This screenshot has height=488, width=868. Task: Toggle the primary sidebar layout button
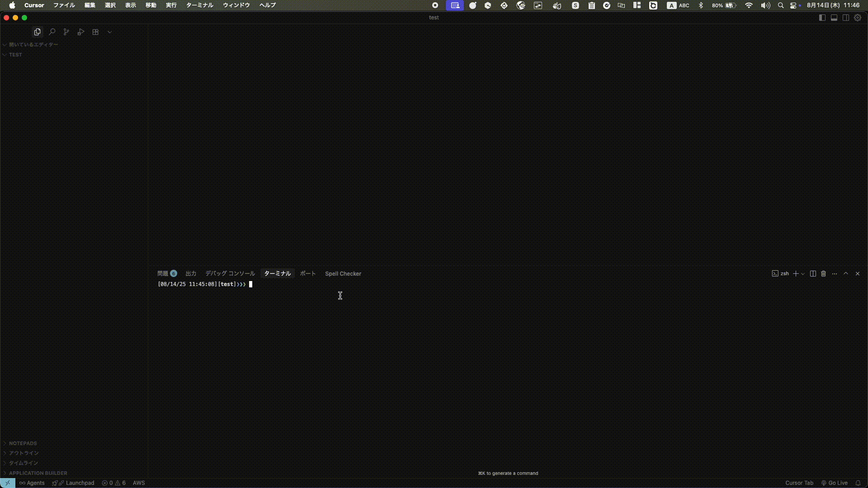[x=822, y=18]
